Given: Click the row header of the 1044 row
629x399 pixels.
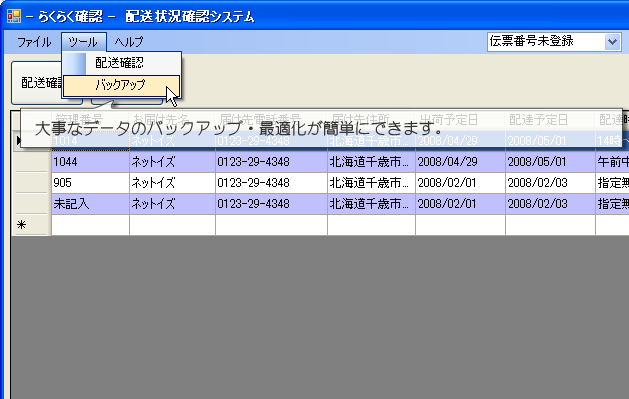Looking at the screenshot, I should point(31,162).
